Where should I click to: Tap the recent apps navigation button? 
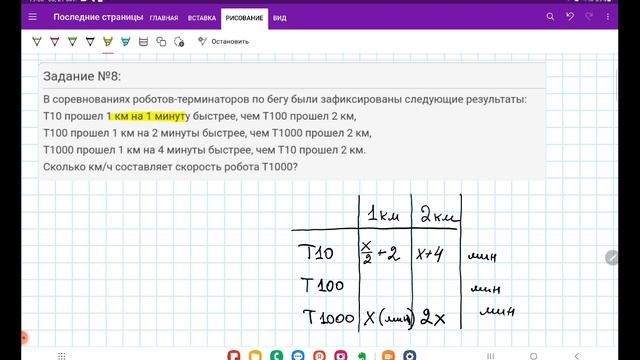[491, 356]
